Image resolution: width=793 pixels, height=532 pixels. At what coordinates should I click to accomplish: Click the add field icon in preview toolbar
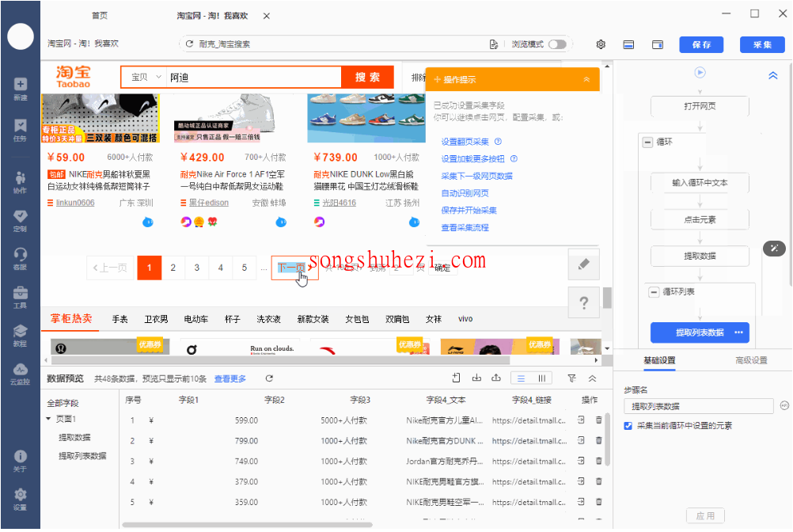coord(456,378)
